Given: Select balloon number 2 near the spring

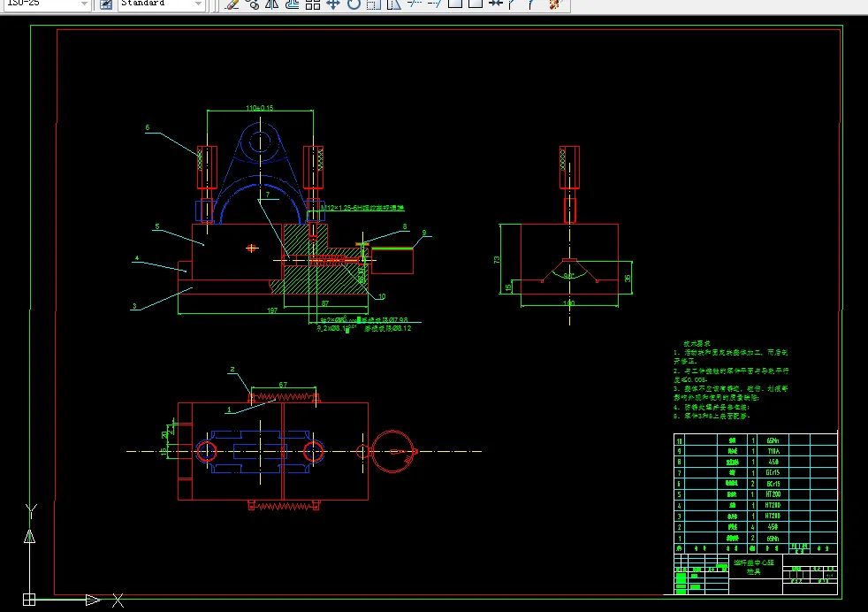Looking at the screenshot, I should [x=232, y=370].
